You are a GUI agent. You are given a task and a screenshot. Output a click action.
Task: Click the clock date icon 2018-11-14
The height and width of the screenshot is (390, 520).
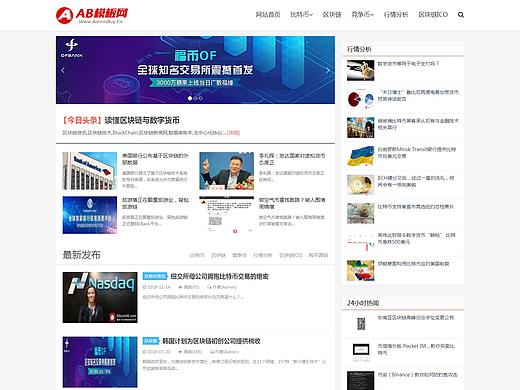145,287
